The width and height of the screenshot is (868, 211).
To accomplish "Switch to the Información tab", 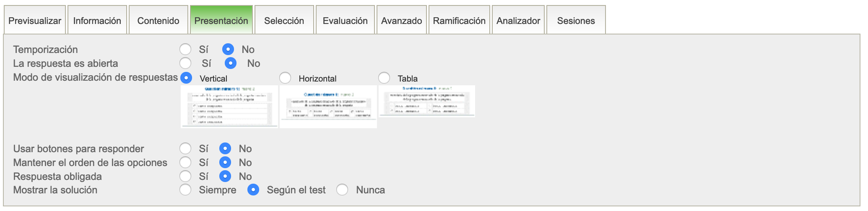I will 97,21.
